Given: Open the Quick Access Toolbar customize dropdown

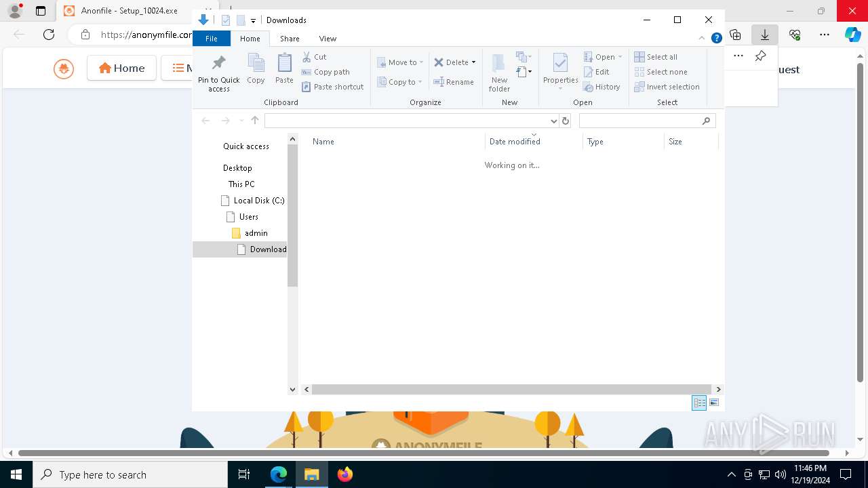Looking at the screenshot, I should pyautogui.click(x=253, y=20).
